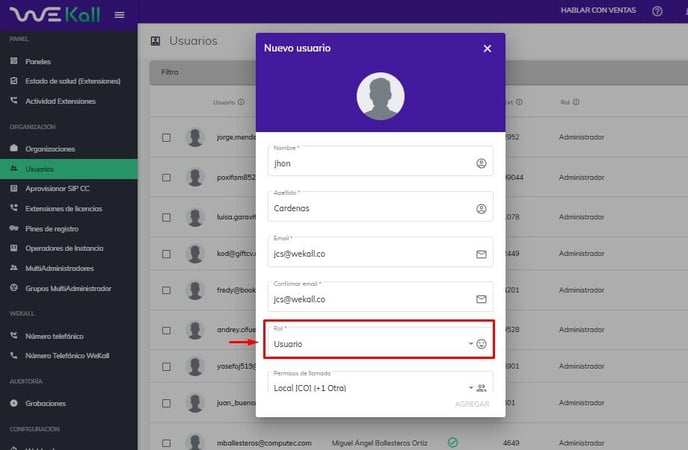Click the hamburger menu icon beside WeKall logo
Image resolution: width=688 pixels, height=450 pixels.
coord(120,15)
